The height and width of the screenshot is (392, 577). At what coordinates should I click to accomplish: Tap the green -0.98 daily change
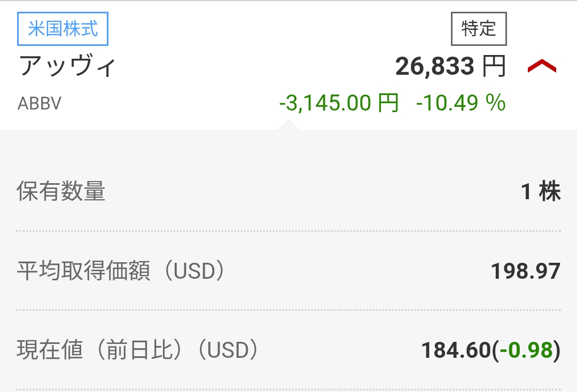[526, 350]
